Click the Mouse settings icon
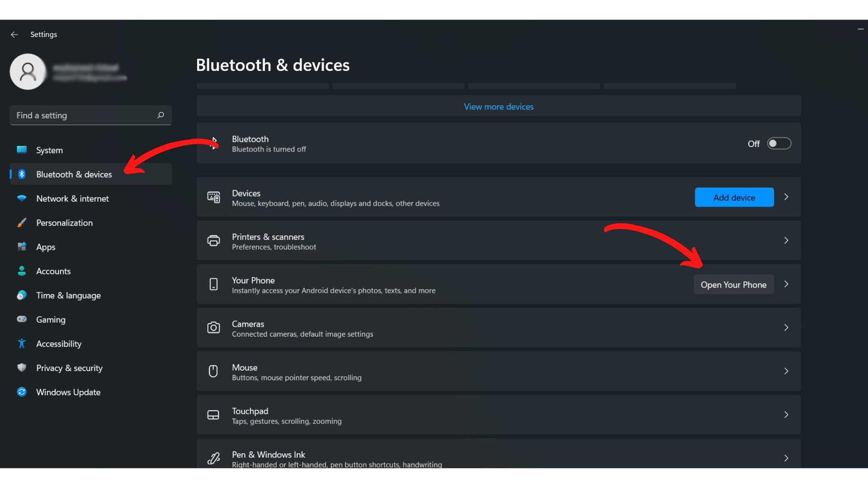The width and height of the screenshot is (868, 488). (213, 371)
